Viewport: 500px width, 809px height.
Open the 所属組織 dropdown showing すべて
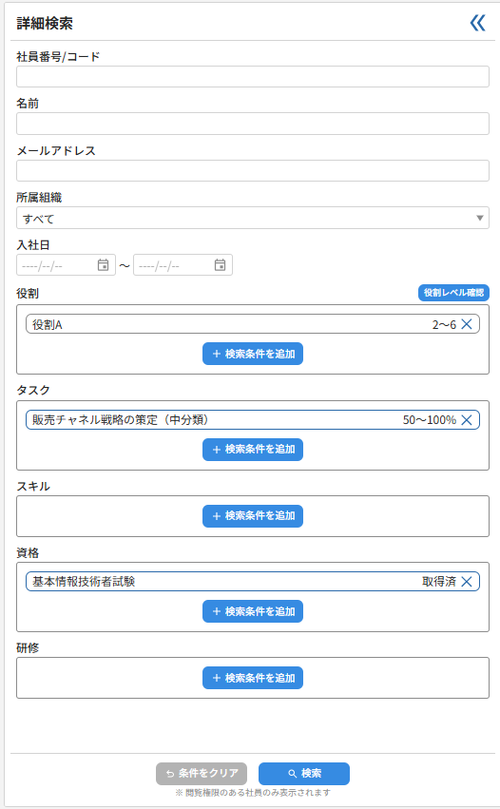coord(253,218)
